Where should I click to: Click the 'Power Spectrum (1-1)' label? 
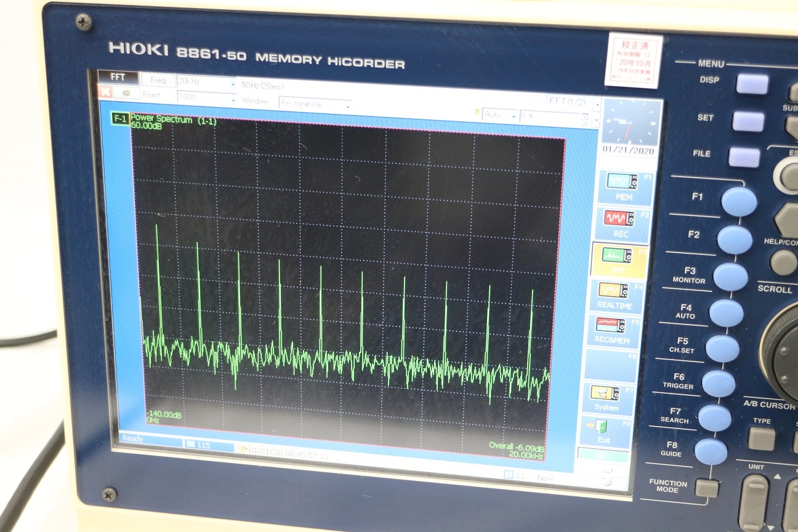point(174,120)
